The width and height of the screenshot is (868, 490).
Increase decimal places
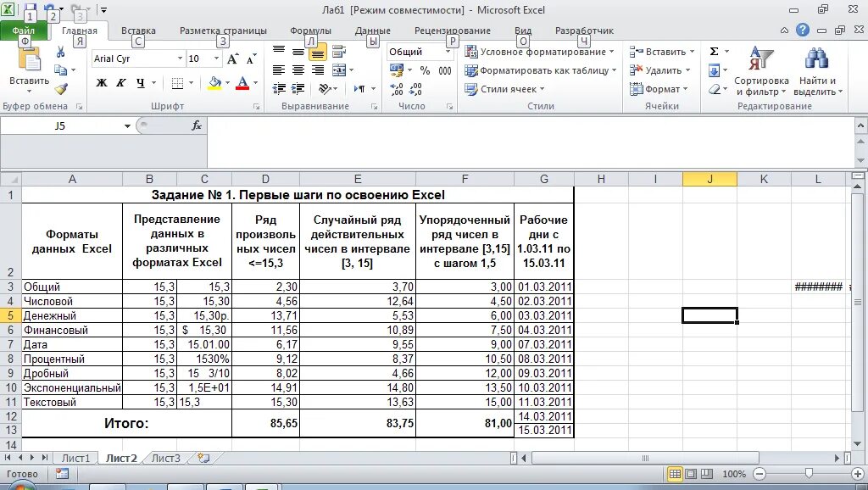pos(397,88)
